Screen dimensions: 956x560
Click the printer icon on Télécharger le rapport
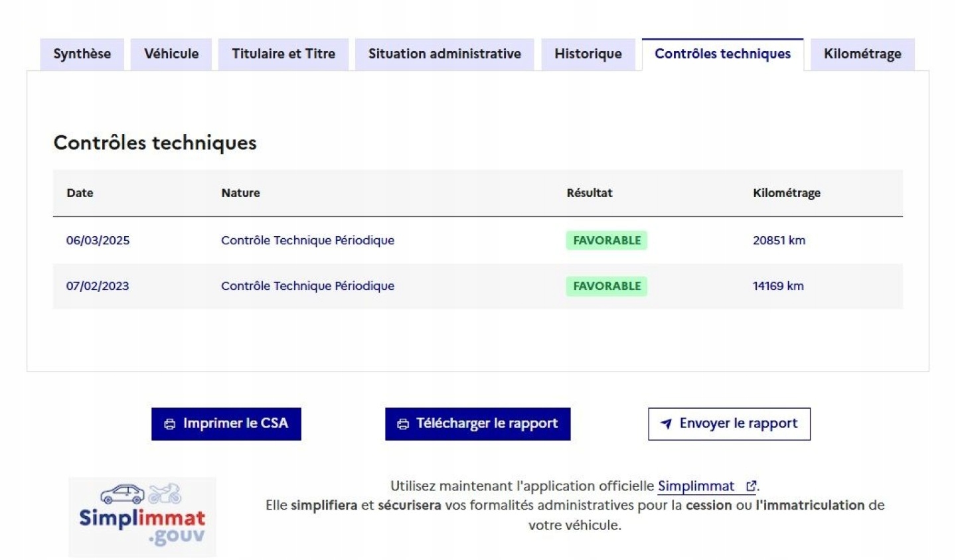(403, 424)
